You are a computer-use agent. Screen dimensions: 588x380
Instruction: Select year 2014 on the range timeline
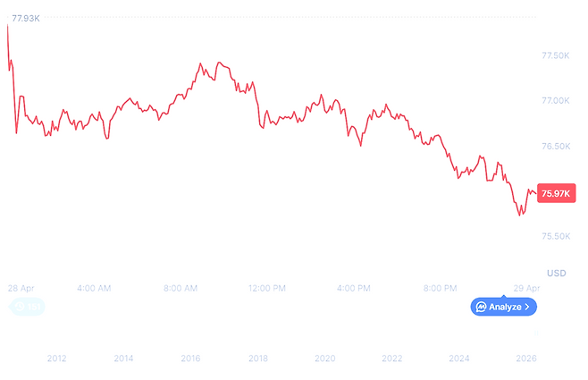123,358
